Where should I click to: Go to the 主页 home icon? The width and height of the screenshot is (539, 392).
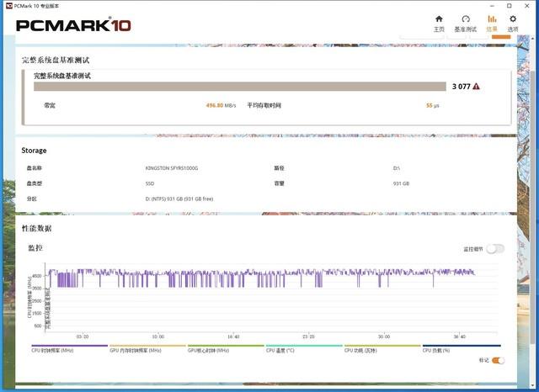point(439,19)
